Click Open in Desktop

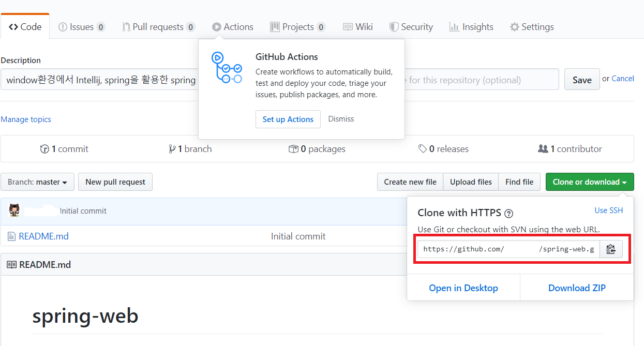463,288
